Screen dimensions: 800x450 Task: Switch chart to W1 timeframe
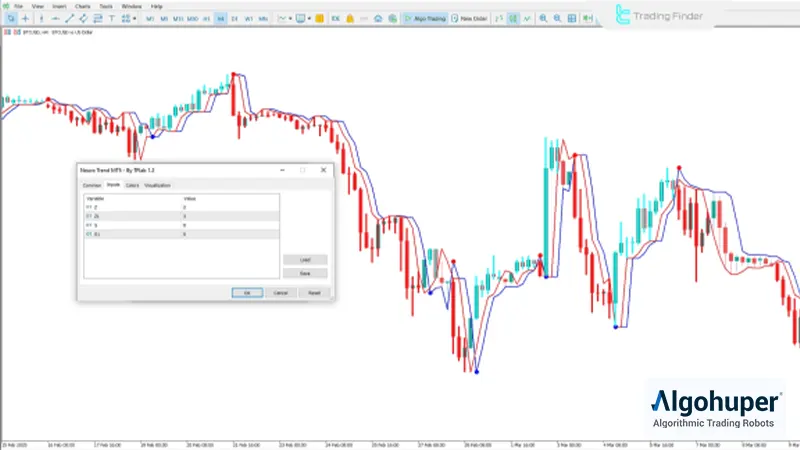[x=248, y=19]
